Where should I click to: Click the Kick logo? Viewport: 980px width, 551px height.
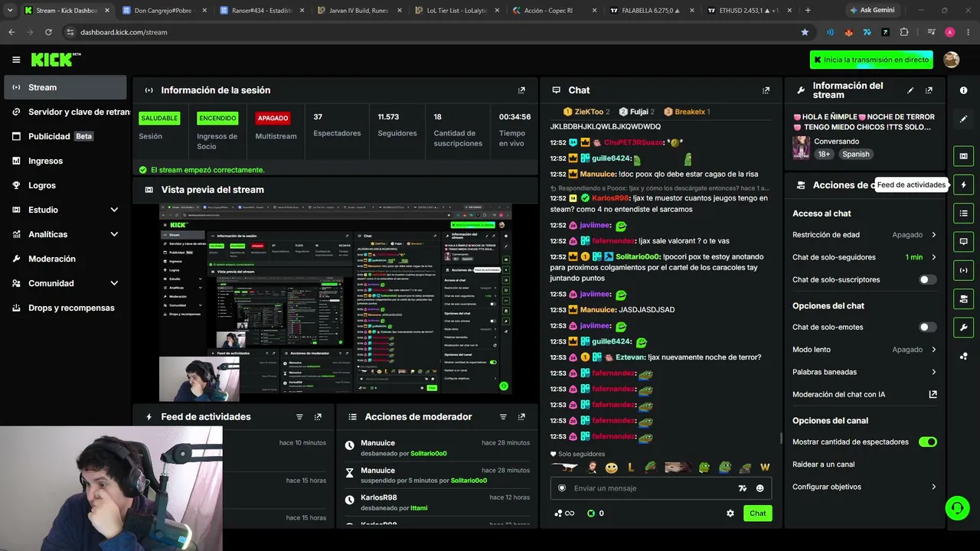click(x=56, y=60)
